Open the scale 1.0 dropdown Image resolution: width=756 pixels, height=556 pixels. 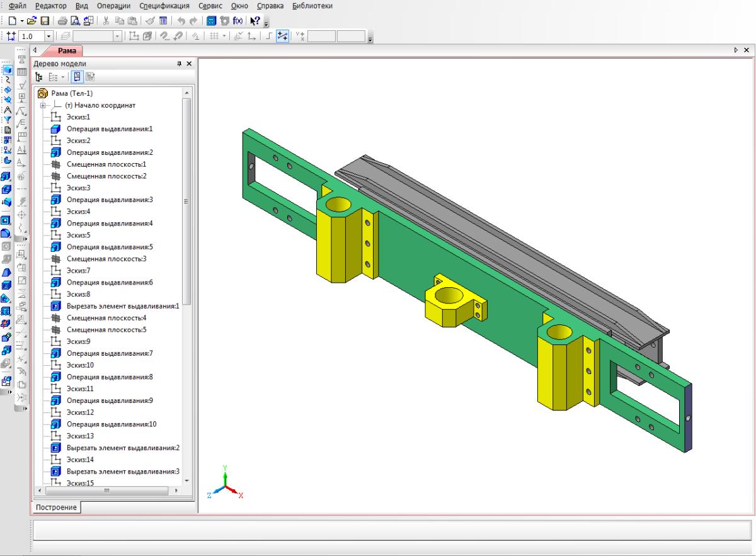(49, 37)
